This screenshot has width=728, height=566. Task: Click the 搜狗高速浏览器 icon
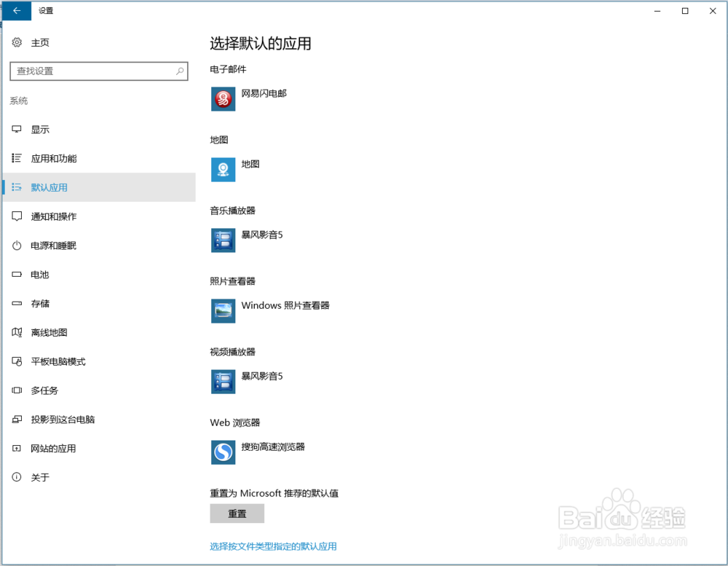pyautogui.click(x=223, y=452)
